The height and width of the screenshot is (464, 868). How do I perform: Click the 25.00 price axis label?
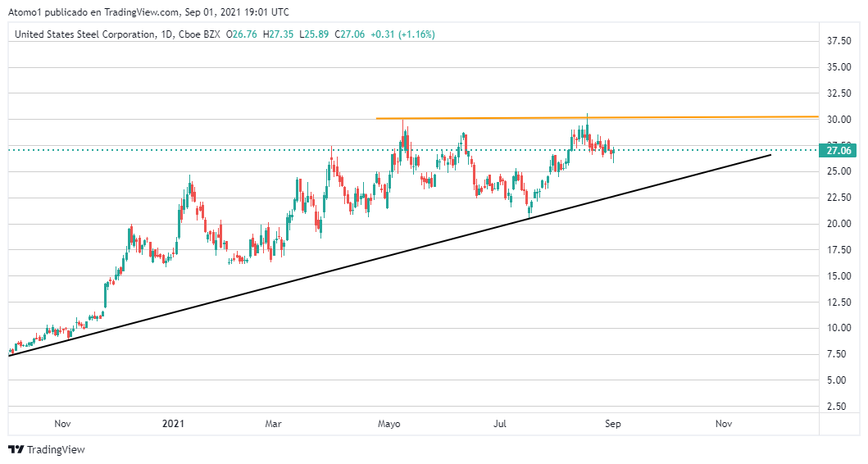838,171
